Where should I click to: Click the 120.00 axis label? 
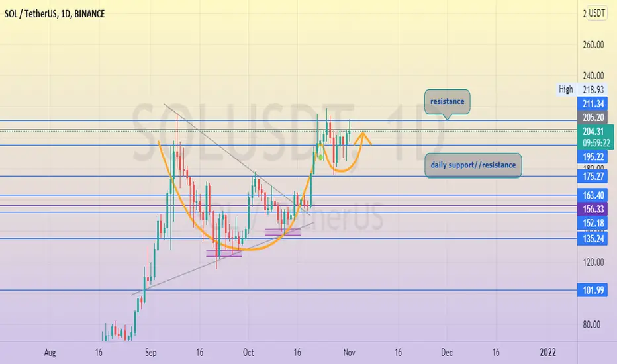[593, 263]
